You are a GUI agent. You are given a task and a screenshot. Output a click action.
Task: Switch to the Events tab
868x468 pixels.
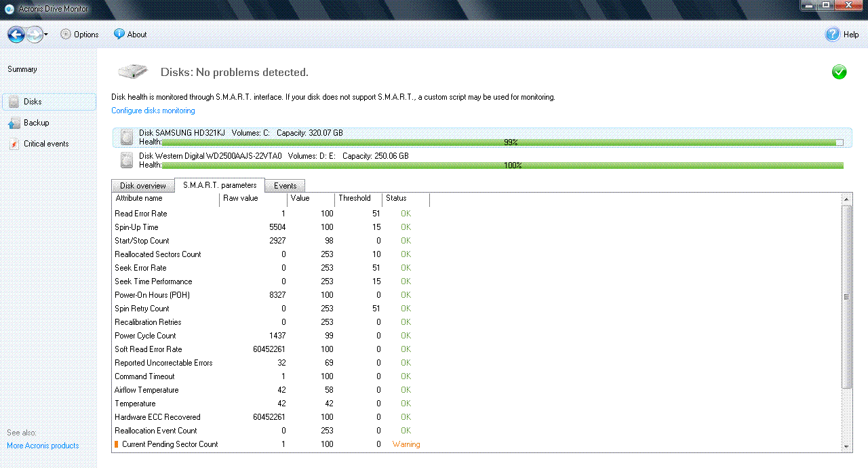tap(285, 186)
